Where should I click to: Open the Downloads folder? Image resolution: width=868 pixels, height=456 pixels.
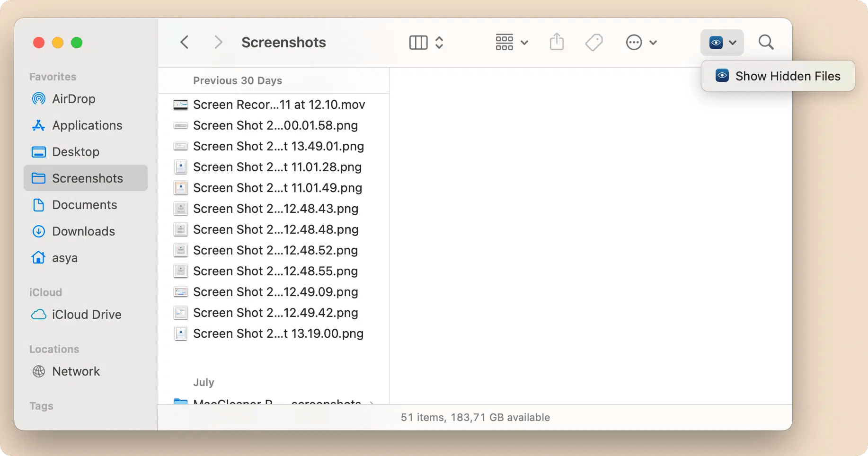(x=84, y=231)
